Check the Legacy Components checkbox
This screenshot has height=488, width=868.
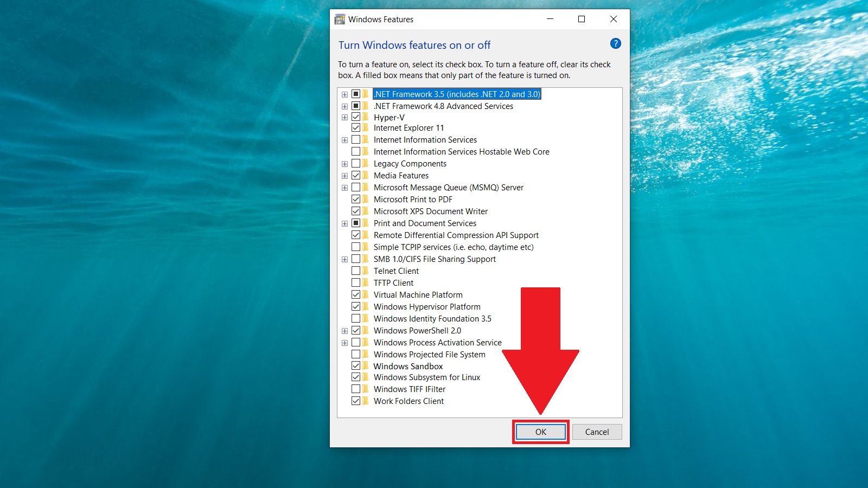(x=356, y=163)
